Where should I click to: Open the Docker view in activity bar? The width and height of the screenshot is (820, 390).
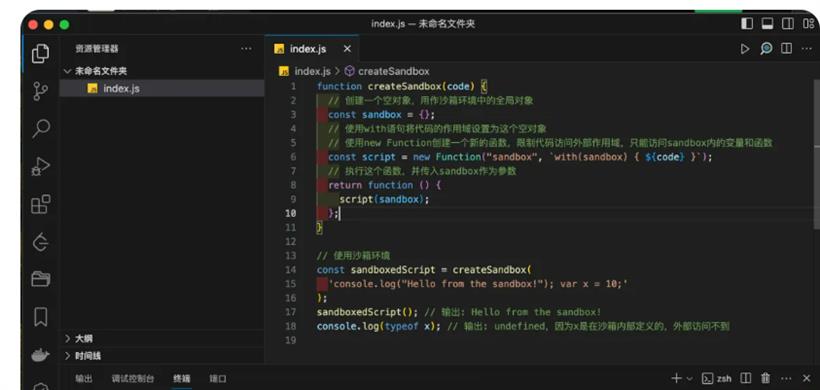click(40, 355)
